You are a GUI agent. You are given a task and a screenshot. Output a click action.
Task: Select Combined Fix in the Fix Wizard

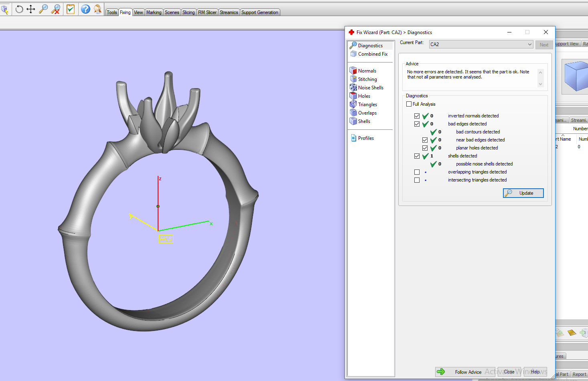[x=372, y=54]
